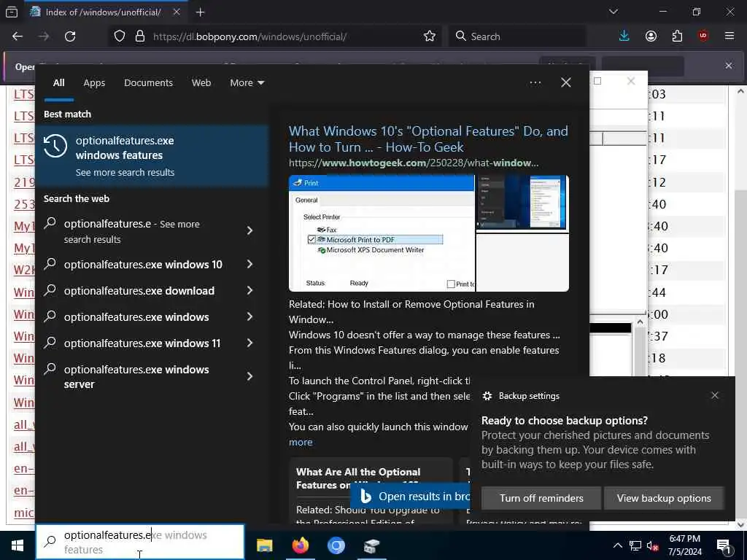The image size is (747, 560).
Task: Open the Firefox hamburger menu
Action: click(x=729, y=36)
